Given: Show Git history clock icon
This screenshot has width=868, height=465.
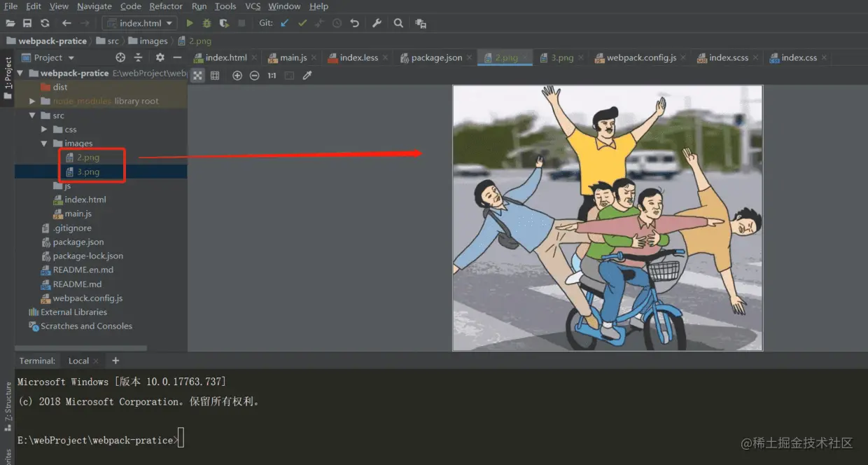Looking at the screenshot, I should (337, 23).
